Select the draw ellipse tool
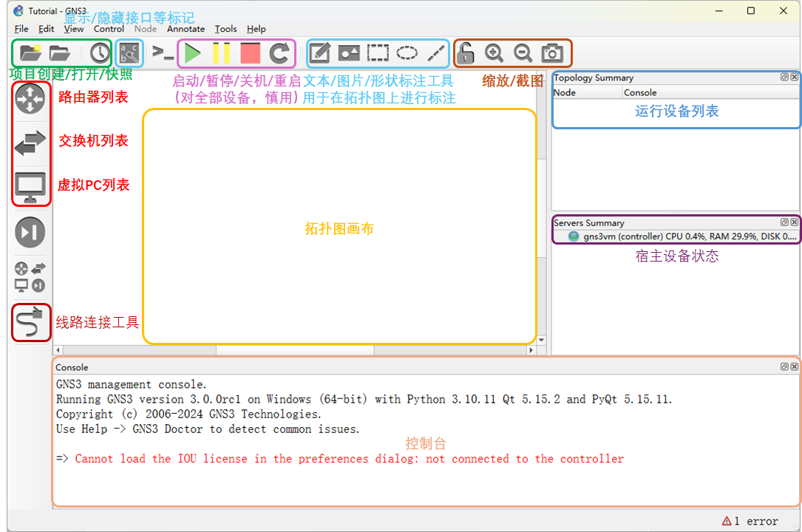The height and width of the screenshot is (532, 802). click(407, 52)
